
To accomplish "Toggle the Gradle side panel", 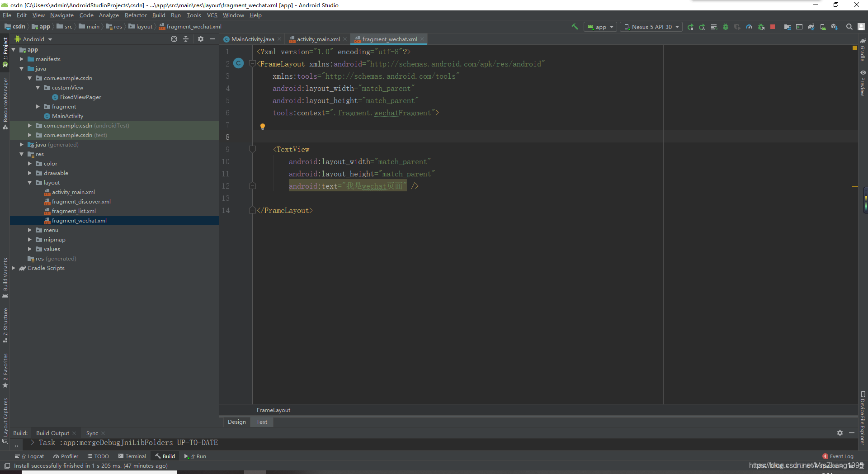I will pyautogui.click(x=863, y=50).
